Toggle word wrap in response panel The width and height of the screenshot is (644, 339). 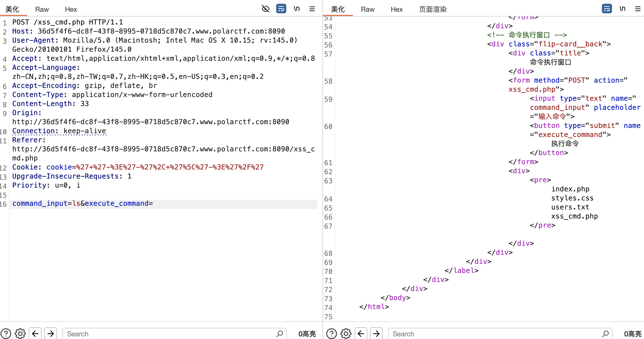607,9
